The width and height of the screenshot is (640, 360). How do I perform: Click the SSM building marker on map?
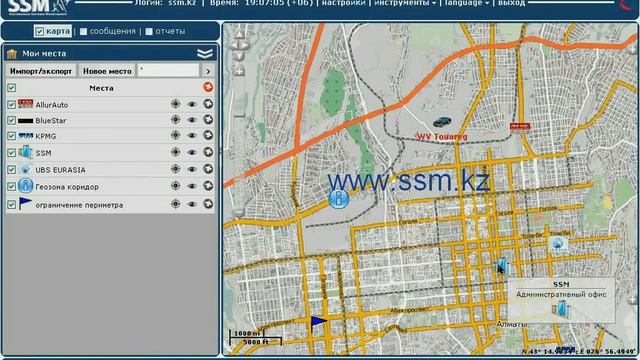(502, 266)
